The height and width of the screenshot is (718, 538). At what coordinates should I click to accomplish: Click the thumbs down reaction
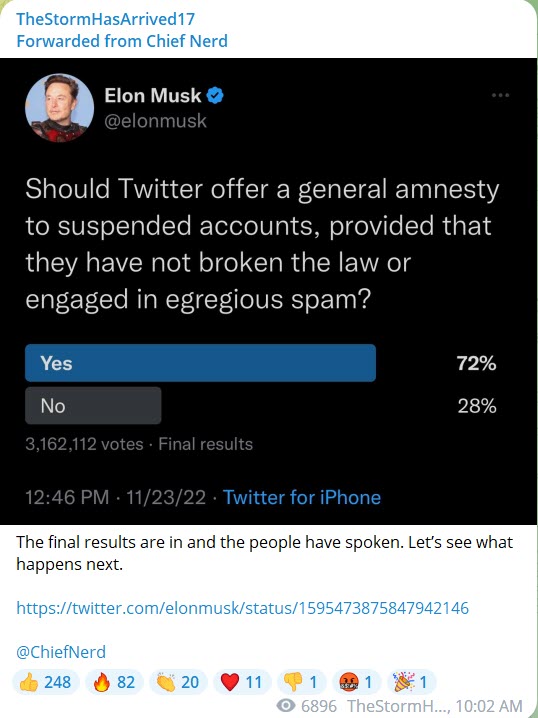tap(302, 682)
